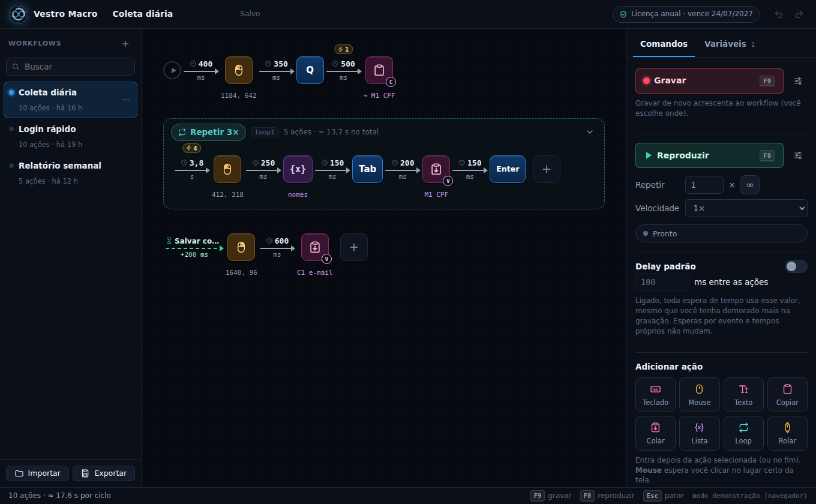Click the Salvo status text
Screen dimensions: 816x504
click(250, 14)
